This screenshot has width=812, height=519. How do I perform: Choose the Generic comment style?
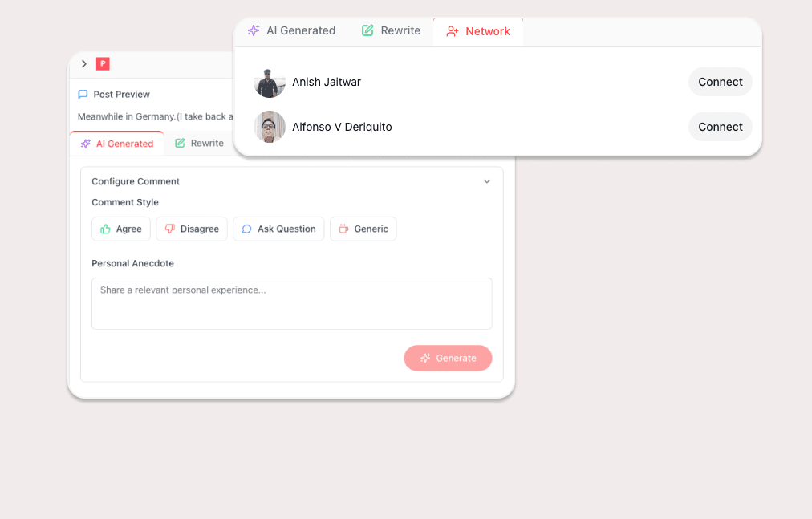[x=363, y=229]
